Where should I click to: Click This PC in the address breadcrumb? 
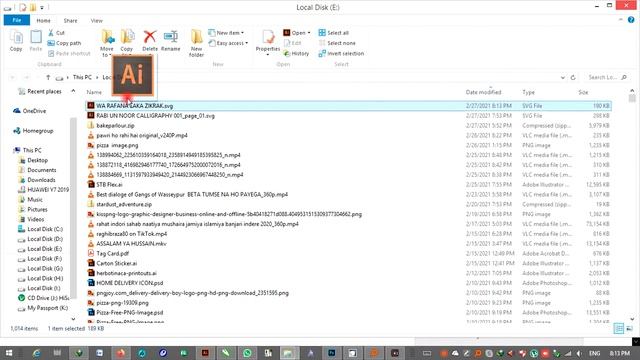tap(82, 77)
